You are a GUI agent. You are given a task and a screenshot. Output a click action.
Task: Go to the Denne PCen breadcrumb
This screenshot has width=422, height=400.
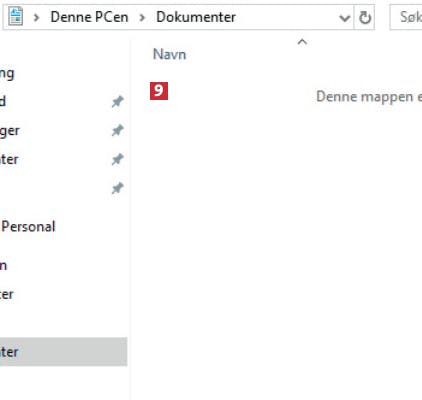(89, 17)
